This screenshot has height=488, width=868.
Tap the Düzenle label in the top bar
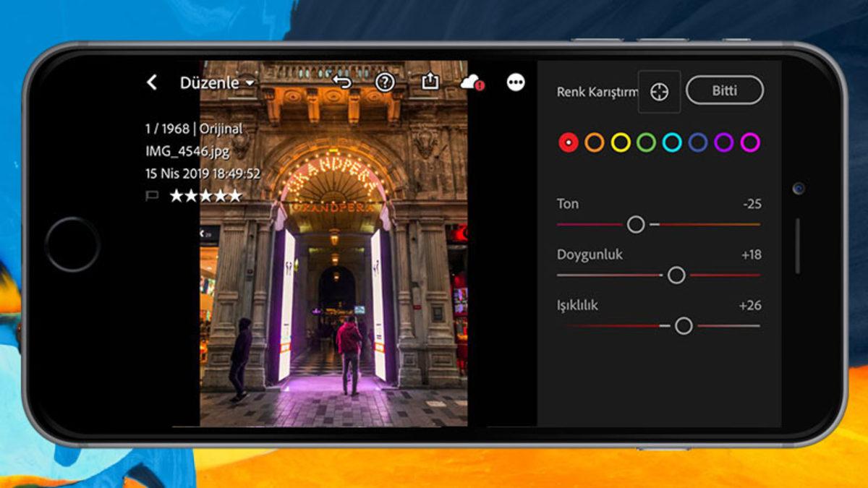(209, 82)
